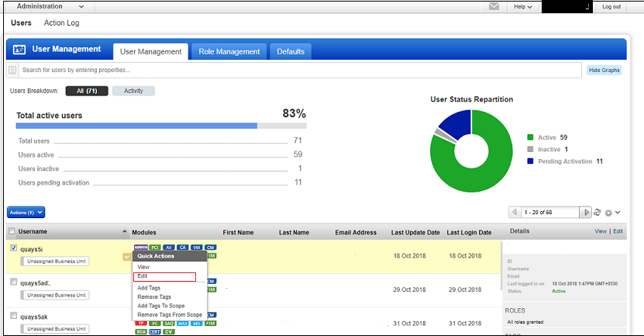Viewport: 644px width, 336px height.
Task: Toggle the select-all checkbox in Username header
Action: (x=12, y=231)
